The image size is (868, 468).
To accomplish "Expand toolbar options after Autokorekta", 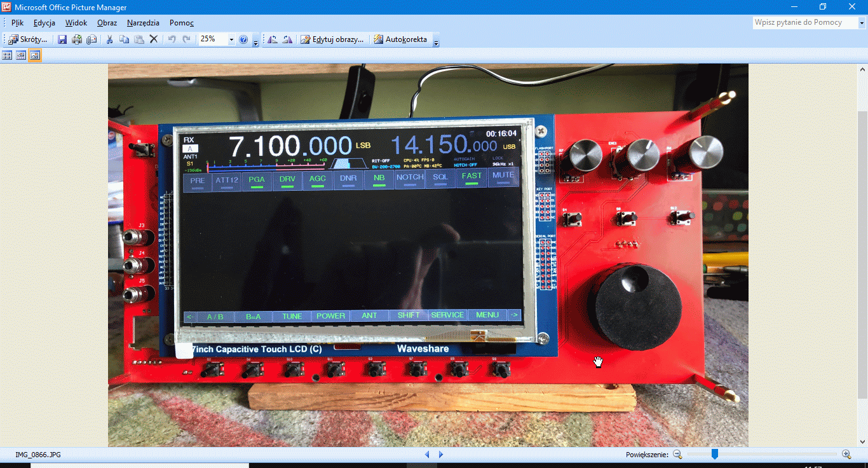I will pos(437,41).
